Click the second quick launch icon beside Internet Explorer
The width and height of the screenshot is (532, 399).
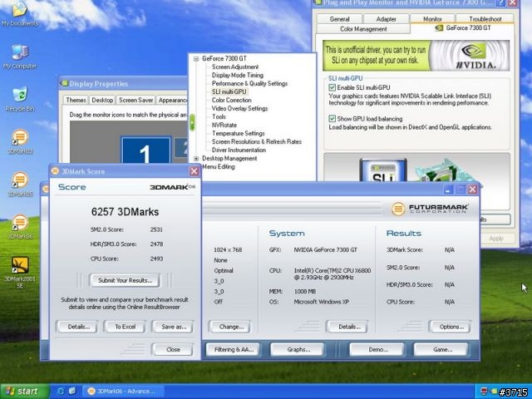[72, 391]
